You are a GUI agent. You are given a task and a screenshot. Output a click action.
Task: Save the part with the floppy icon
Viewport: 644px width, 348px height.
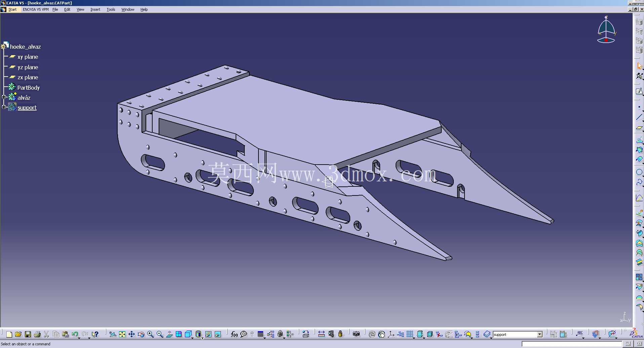28,334
